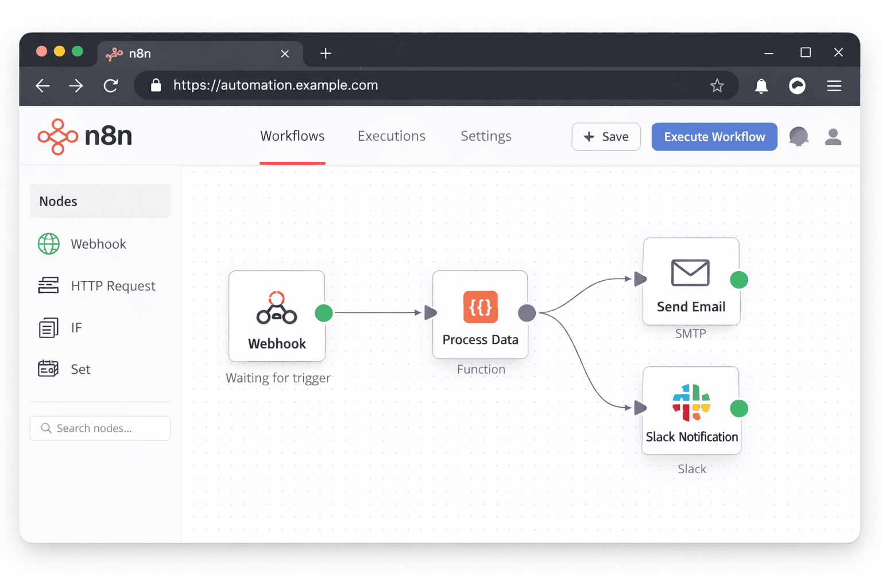Toggle the green indicator on Slack Notification node
Screen dimensions: 882x588
(x=739, y=409)
